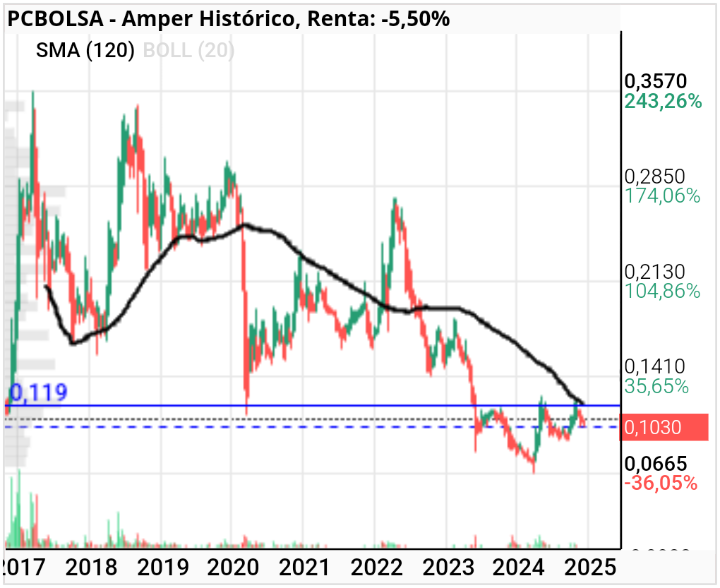Image resolution: width=720 pixels, height=588 pixels.
Task: Click the 2020 year label on time axis
Action: click(233, 568)
